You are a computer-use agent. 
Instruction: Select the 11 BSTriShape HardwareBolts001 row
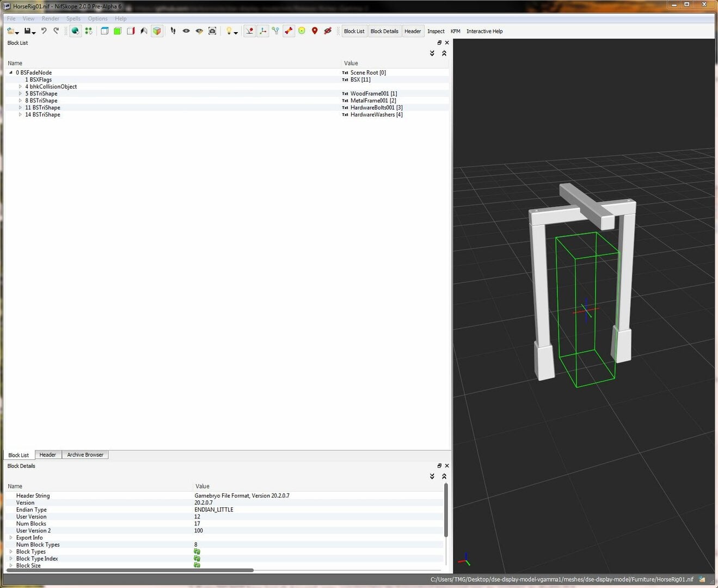click(x=227, y=108)
